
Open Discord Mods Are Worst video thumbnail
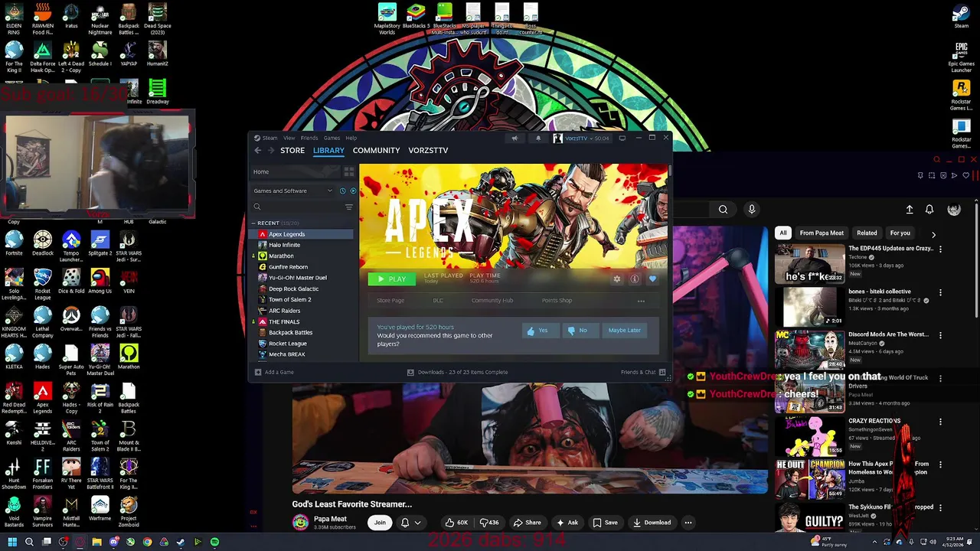point(809,350)
